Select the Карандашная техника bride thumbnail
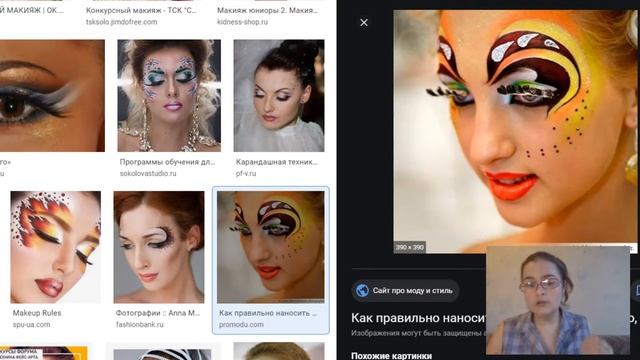This screenshot has width=640, height=360. pos(279,96)
